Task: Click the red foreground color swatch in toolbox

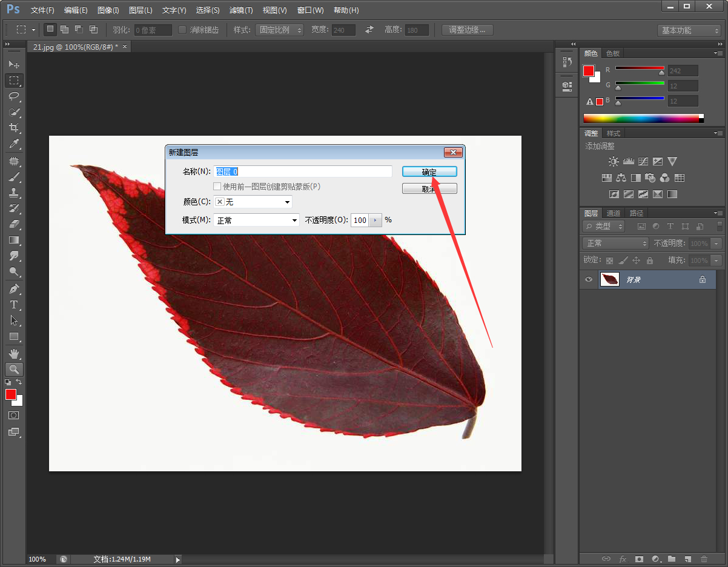Action: 11,395
